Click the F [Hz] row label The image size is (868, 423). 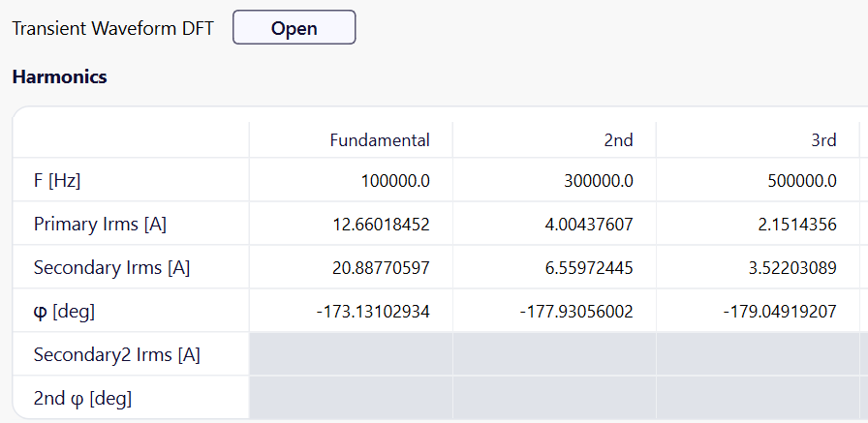pos(57,180)
